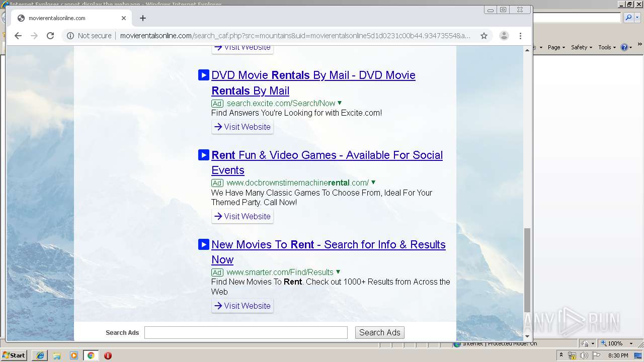Switch to Internet Explorer from the taskbar
The image size is (644, 362).
click(40, 355)
